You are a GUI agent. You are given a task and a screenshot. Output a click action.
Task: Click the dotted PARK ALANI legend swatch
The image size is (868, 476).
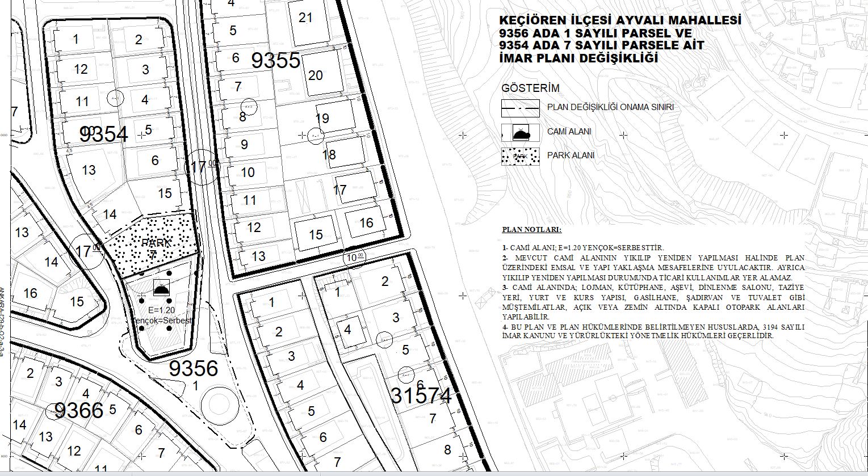pyautogui.click(x=520, y=155)
